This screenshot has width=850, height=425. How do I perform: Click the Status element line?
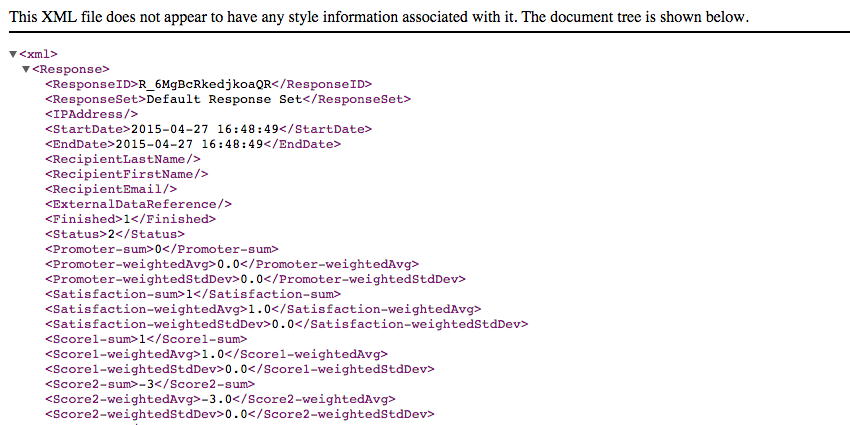point(114,234)
